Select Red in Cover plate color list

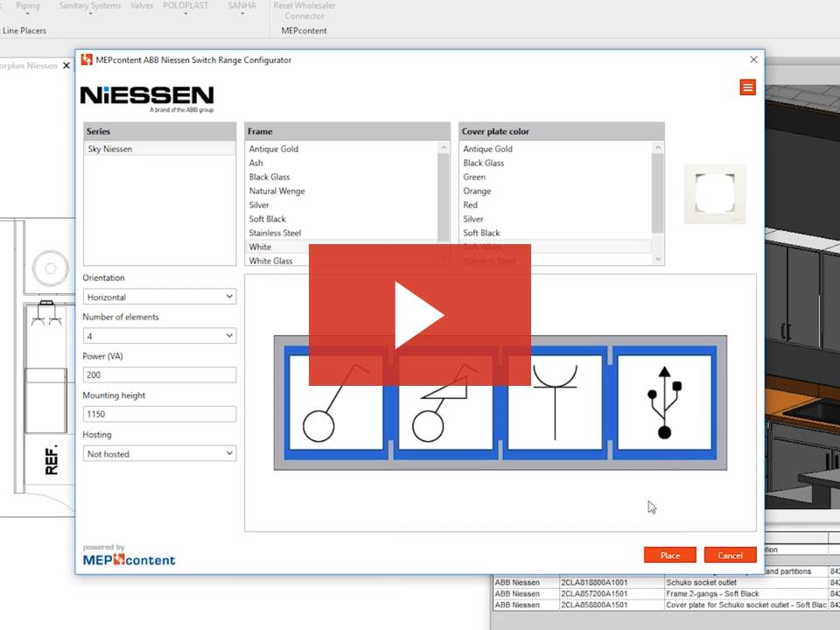pyautogui.click(x=470, y=205)
